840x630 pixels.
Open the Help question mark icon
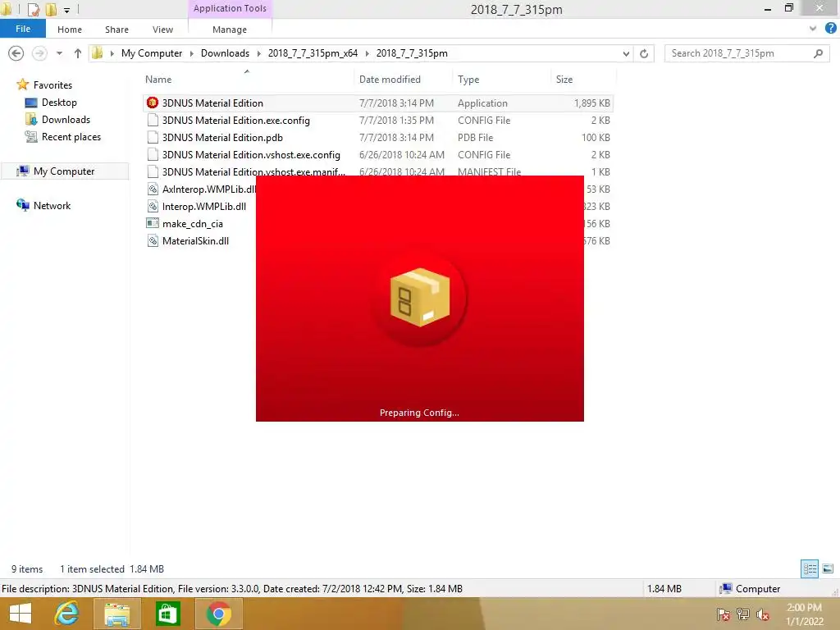pyautogui.click(x=830, y=29)
